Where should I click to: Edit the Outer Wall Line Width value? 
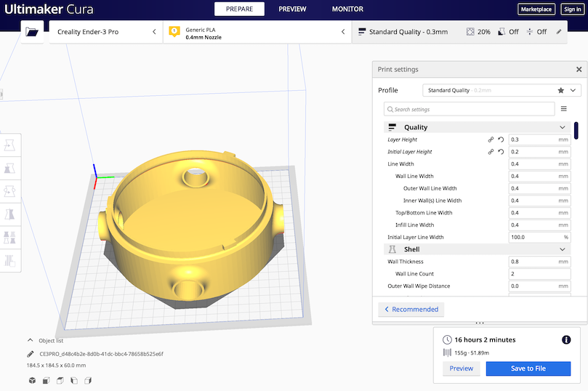[x=539, y=188]
